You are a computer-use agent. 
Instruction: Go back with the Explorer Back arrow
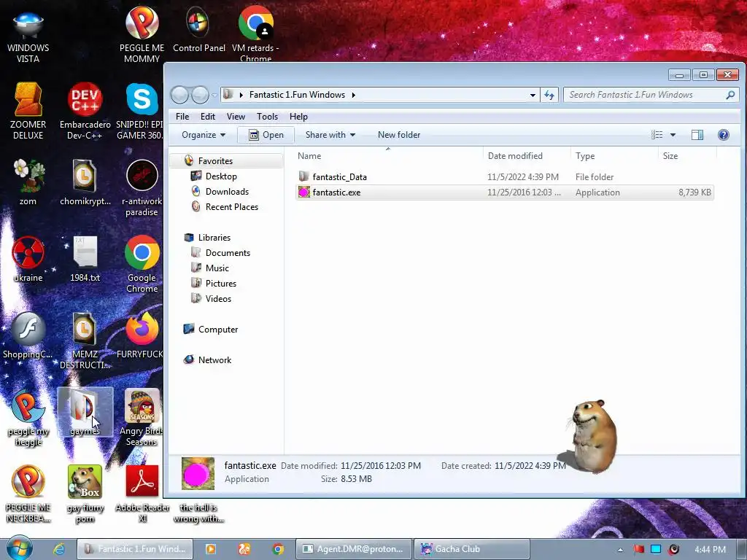coord(179,95)
